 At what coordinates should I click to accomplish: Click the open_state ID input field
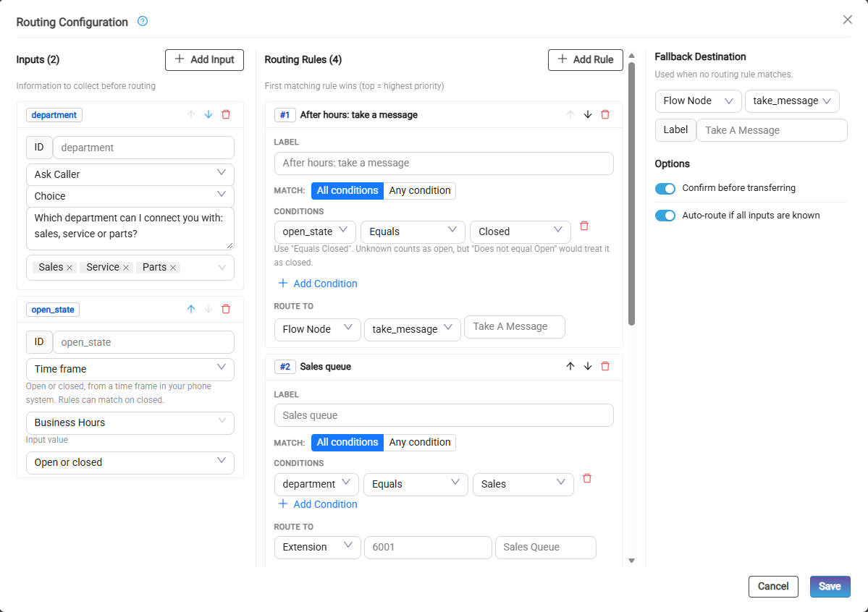[x=143, y=342]
